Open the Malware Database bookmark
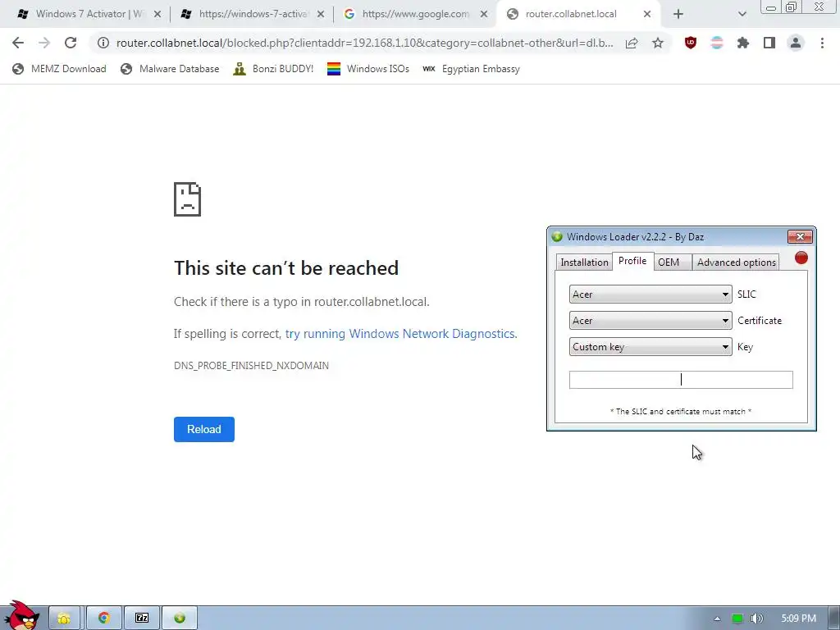 coord(171,69)
